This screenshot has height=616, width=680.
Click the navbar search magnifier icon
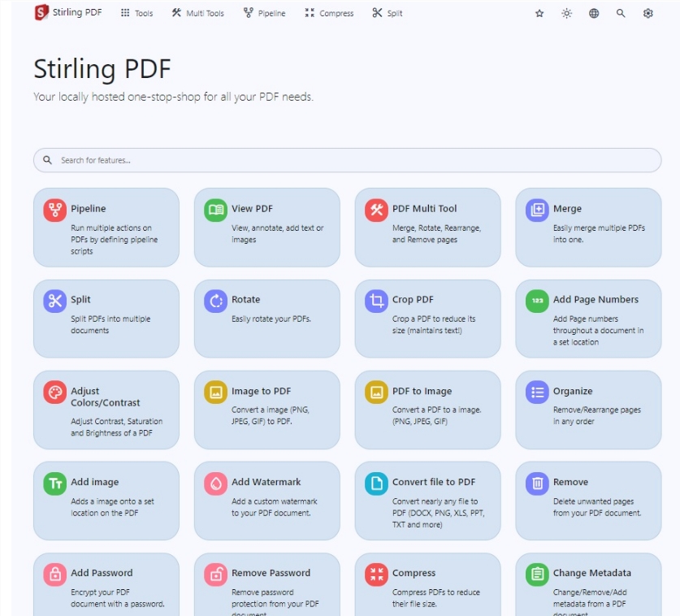(x=621, y=14)
